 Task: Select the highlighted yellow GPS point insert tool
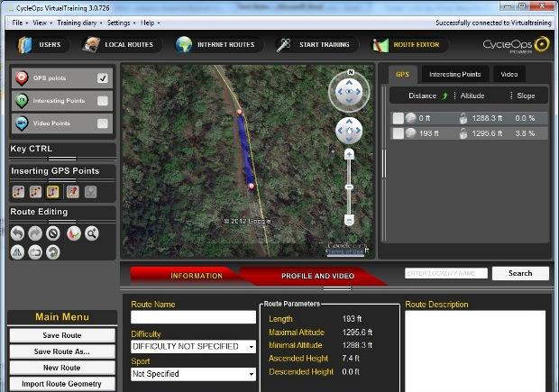(54, 192)
